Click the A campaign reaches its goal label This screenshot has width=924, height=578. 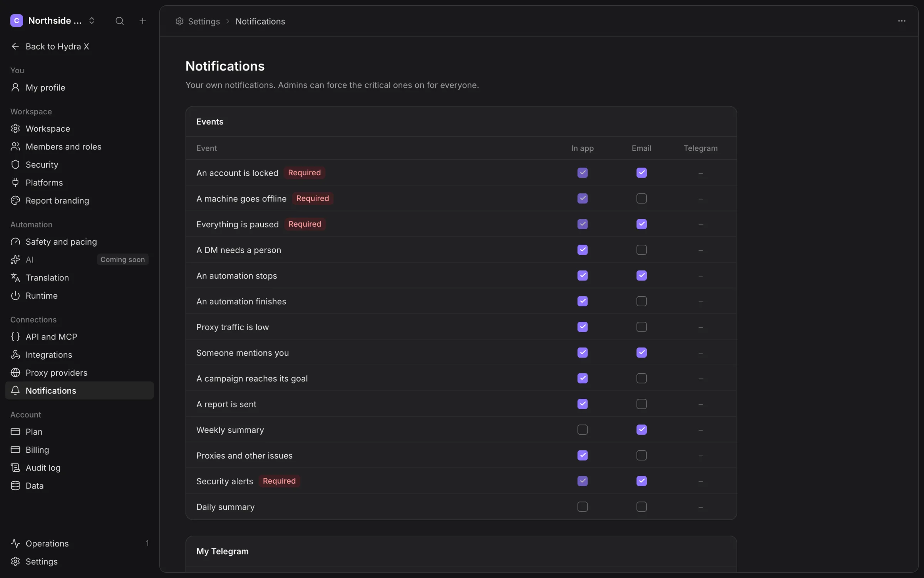252,378
